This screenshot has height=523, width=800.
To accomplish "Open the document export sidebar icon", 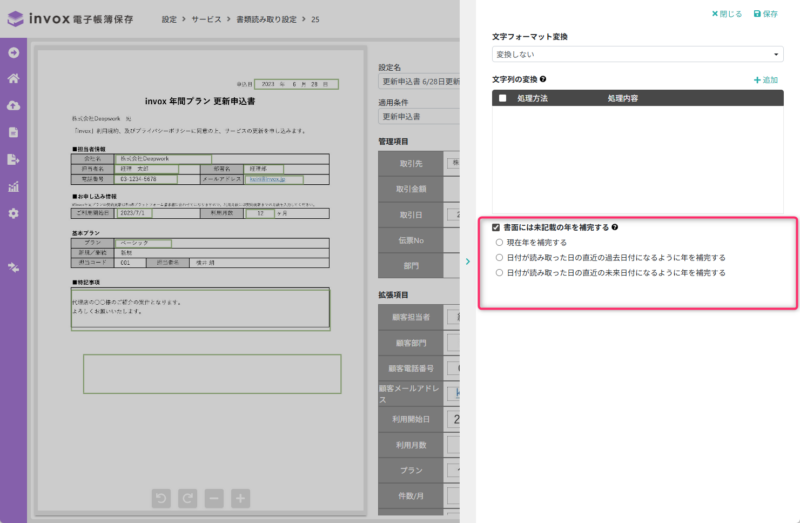I will tap(14, 159).
